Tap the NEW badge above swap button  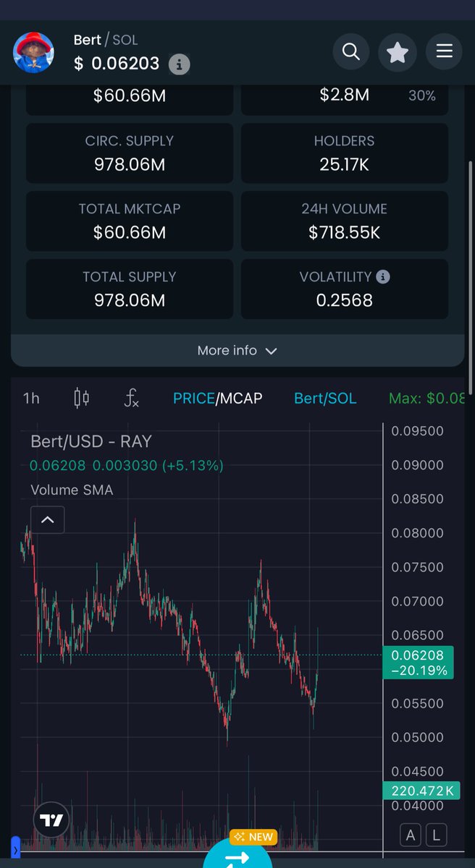point(253,837)
